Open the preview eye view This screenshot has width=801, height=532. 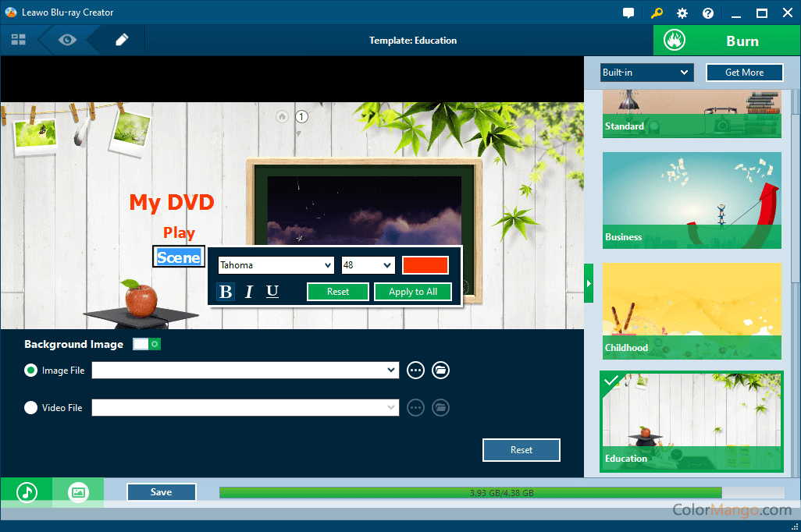click(x=67, y=40)
